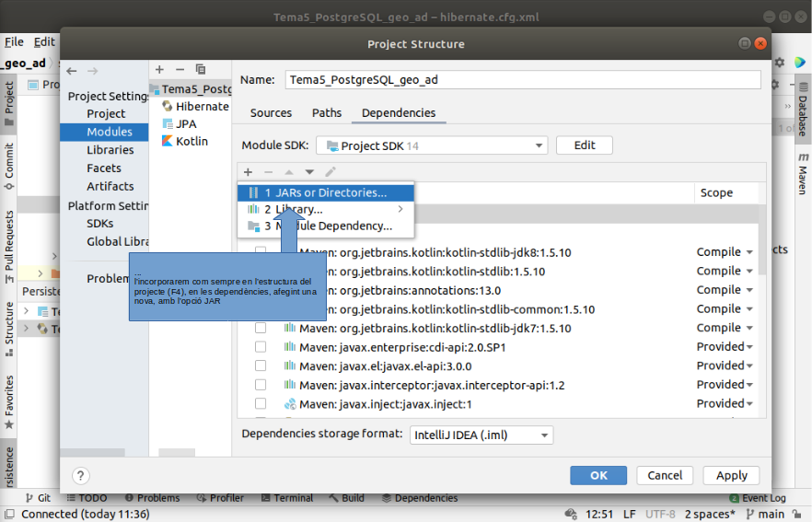This screenshot has height=522, width=812.
Task: Add a new module with the plus icon
Action: click(159, 69)
